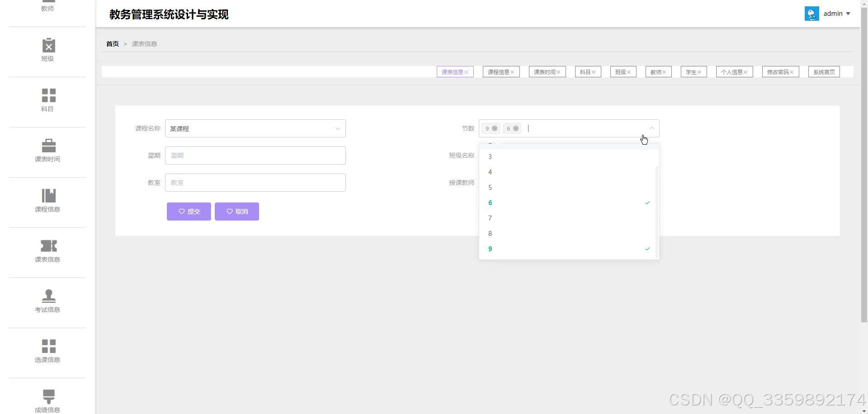Remove the 6 tag from 节数
Screen dimensions: 868x414
pyautogui.click(x=516, y=128)
